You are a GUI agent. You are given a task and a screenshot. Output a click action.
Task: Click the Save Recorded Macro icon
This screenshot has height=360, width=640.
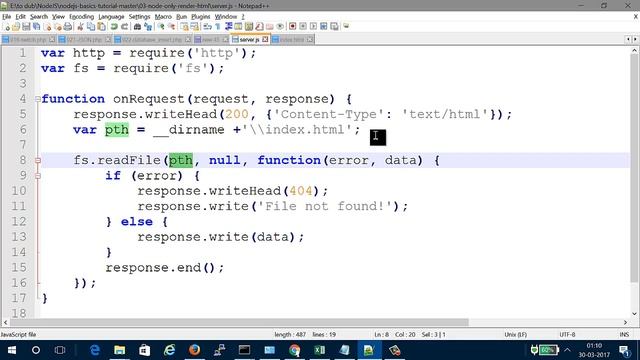click(x=334, y=27)
